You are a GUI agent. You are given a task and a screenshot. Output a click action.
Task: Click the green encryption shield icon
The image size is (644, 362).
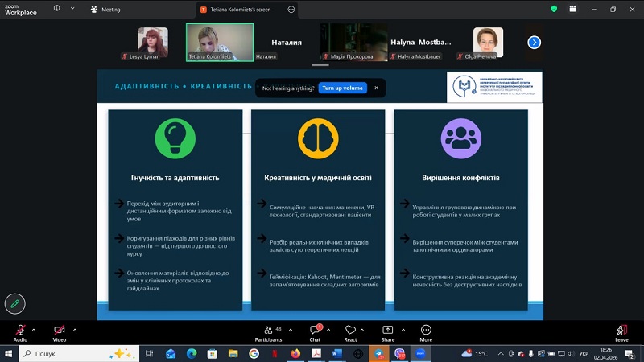(x=554, y=9)
